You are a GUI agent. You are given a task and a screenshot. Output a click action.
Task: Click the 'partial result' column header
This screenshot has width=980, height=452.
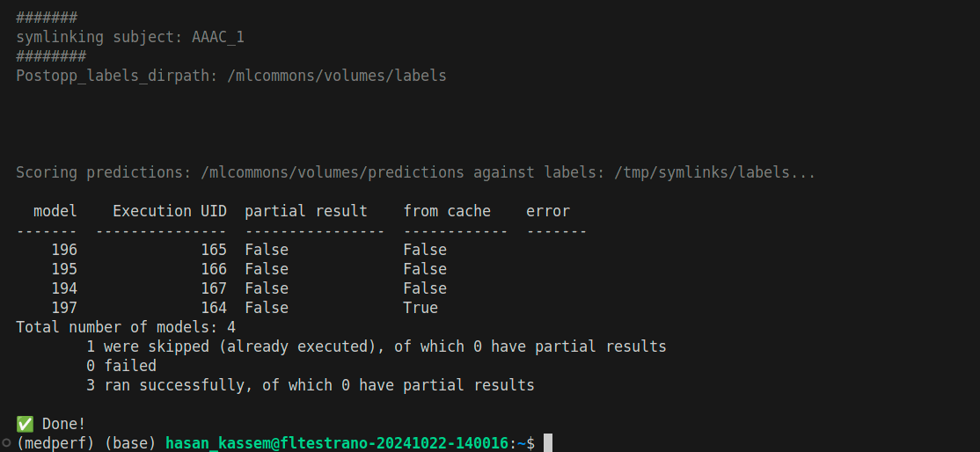click(x=306, y=211)
